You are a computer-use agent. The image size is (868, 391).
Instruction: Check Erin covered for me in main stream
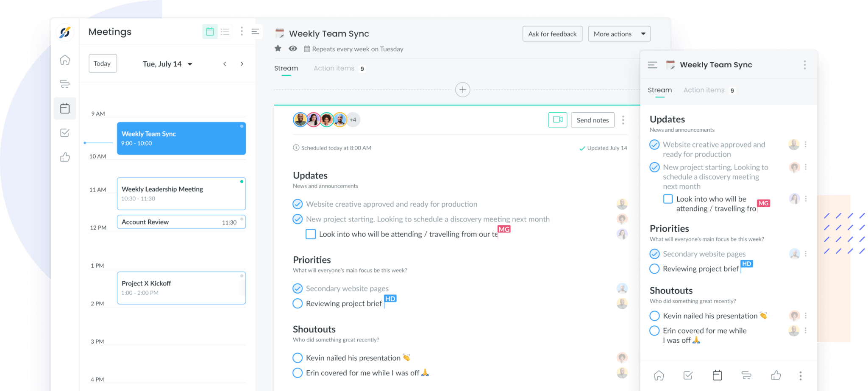click(x=298, y=373)
